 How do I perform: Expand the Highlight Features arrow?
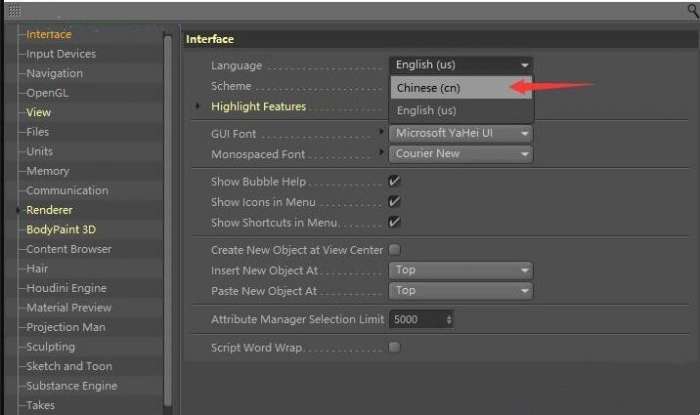(197, 106)
